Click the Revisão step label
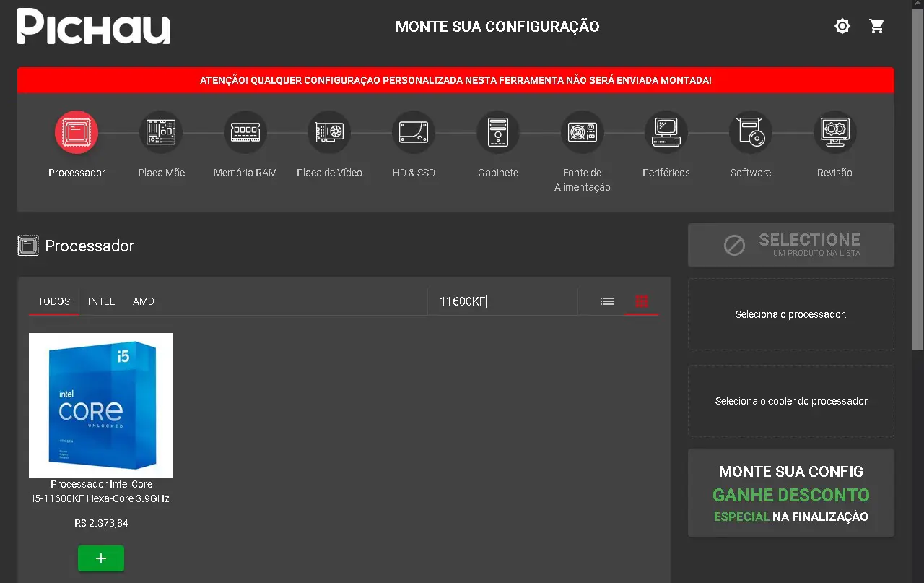The height and width of the screenshot is (583, 924). [x=835, y=173]
